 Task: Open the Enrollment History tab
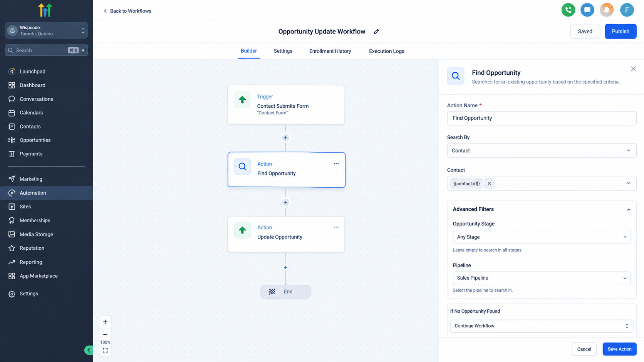pos(330,51)
